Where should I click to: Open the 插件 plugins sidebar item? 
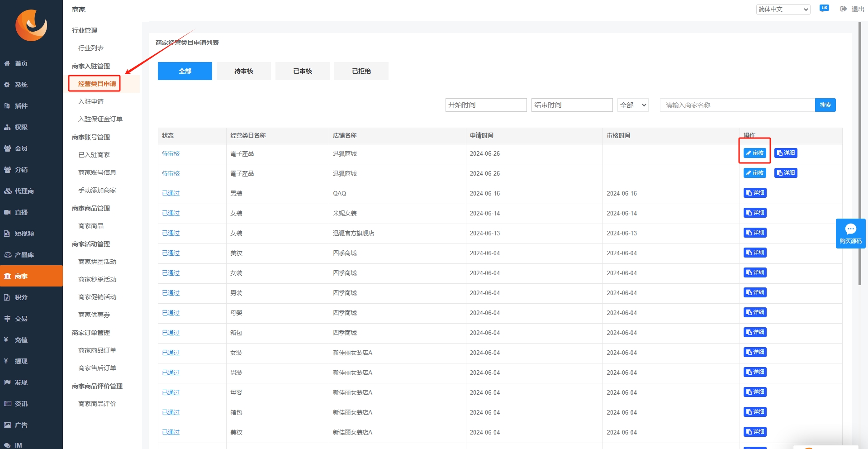tap(31, 106)
